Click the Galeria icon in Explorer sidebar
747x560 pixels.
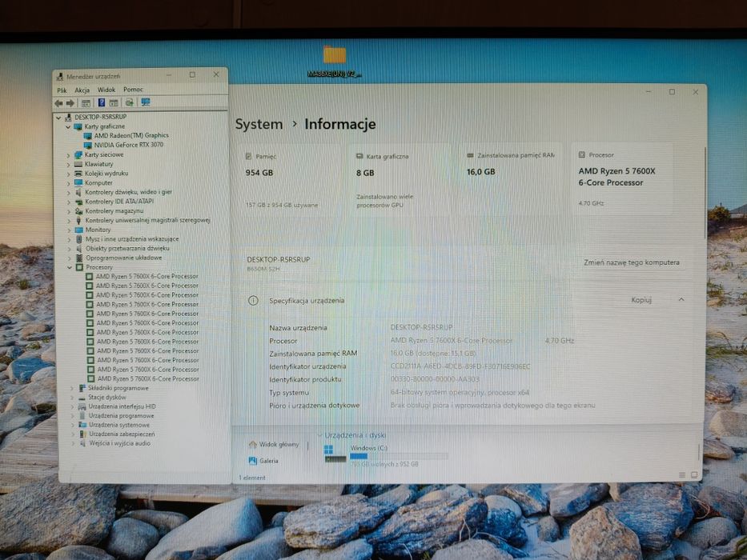coord(253,461)
